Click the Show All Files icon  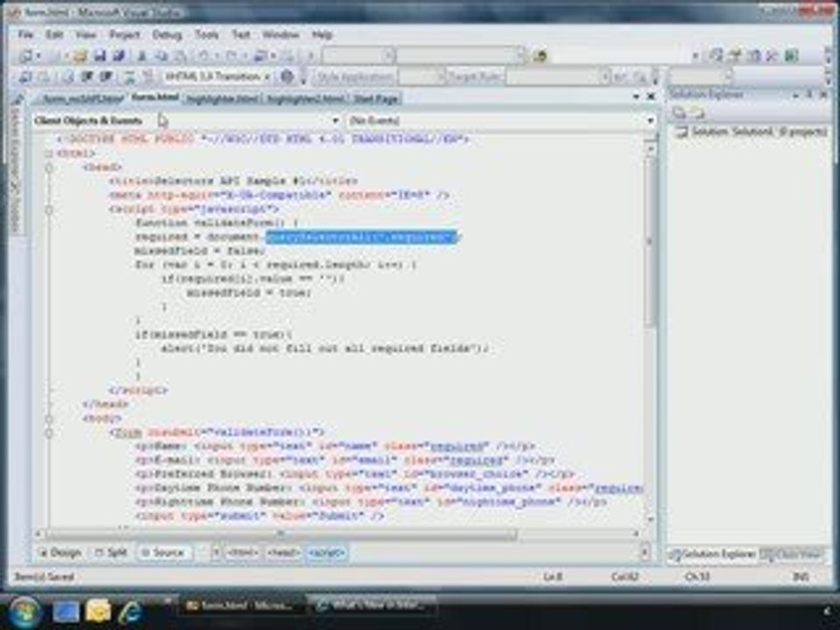[x=697, y=113]
